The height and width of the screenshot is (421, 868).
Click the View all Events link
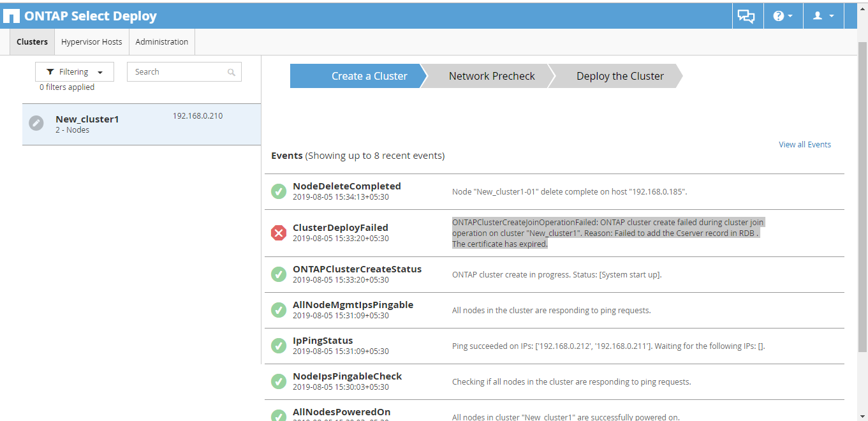pyautogui.click(x=804, y=145)
